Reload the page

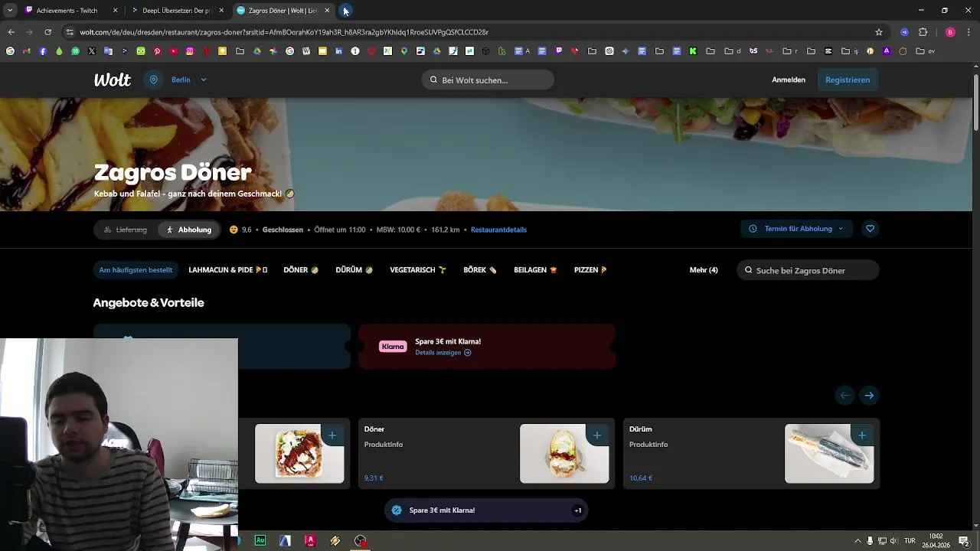click(47, 32)
